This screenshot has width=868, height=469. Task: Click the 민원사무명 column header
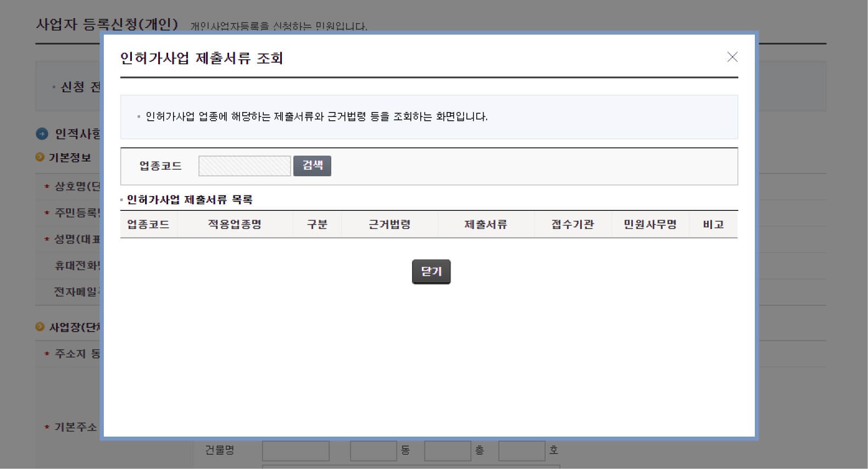[650, 225]
